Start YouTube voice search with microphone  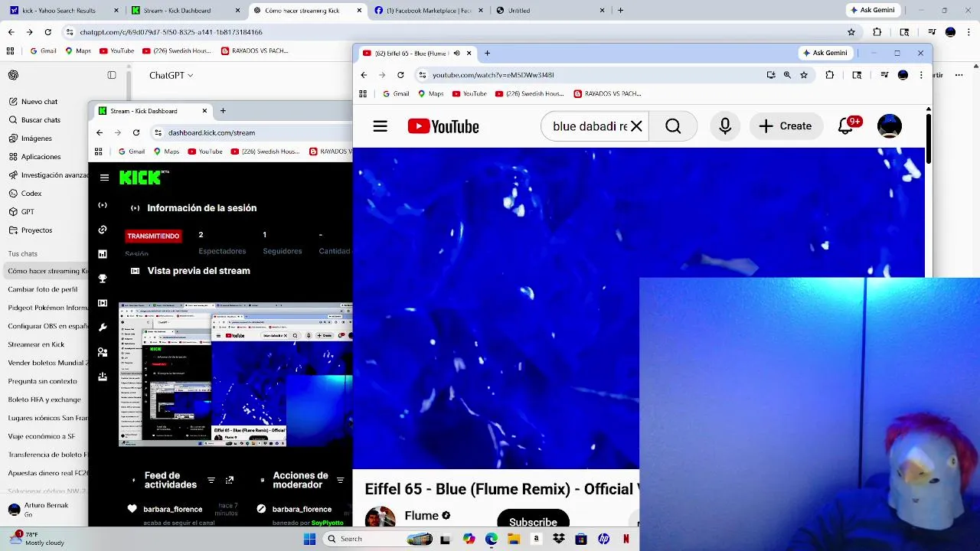725,126
